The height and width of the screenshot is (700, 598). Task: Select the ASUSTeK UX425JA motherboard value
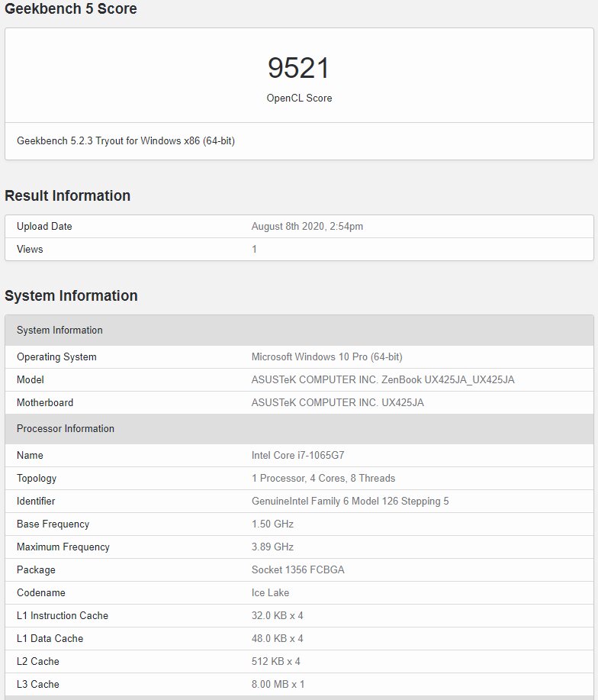(338, 403)
